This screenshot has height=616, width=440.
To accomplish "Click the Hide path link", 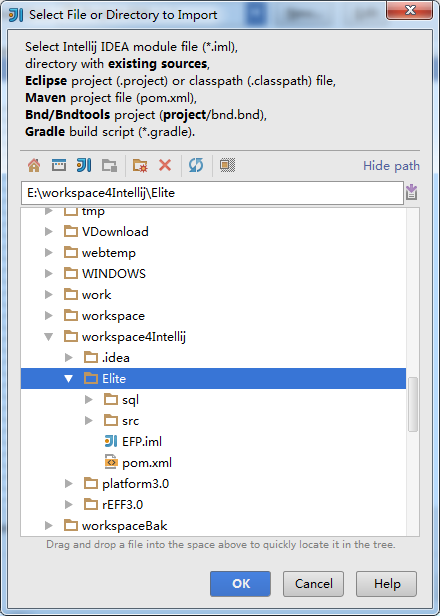I will click(391, 165).
